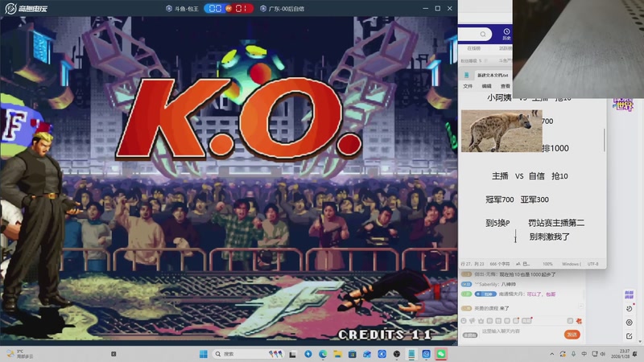The image size is (644, 362).
Task: Select the 新建文本文档.txt Notepad tab
Action: [x=492, y=75]
